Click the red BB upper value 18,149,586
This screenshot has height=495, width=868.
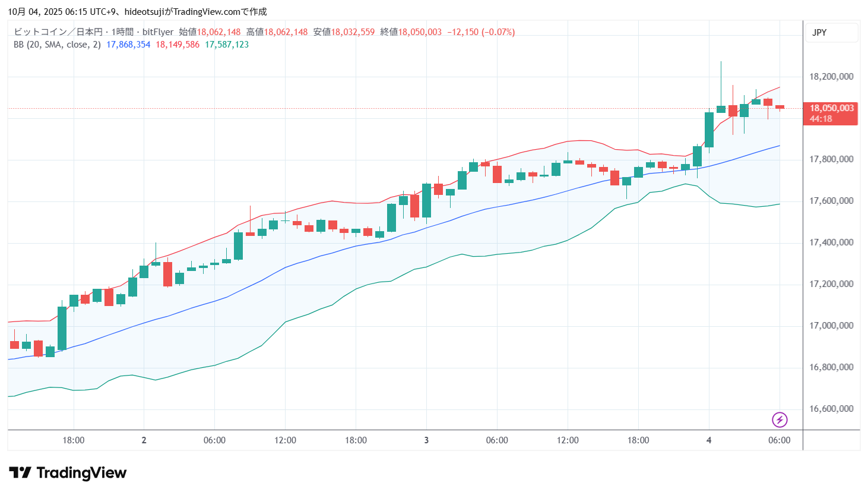(x=178, y=45)
